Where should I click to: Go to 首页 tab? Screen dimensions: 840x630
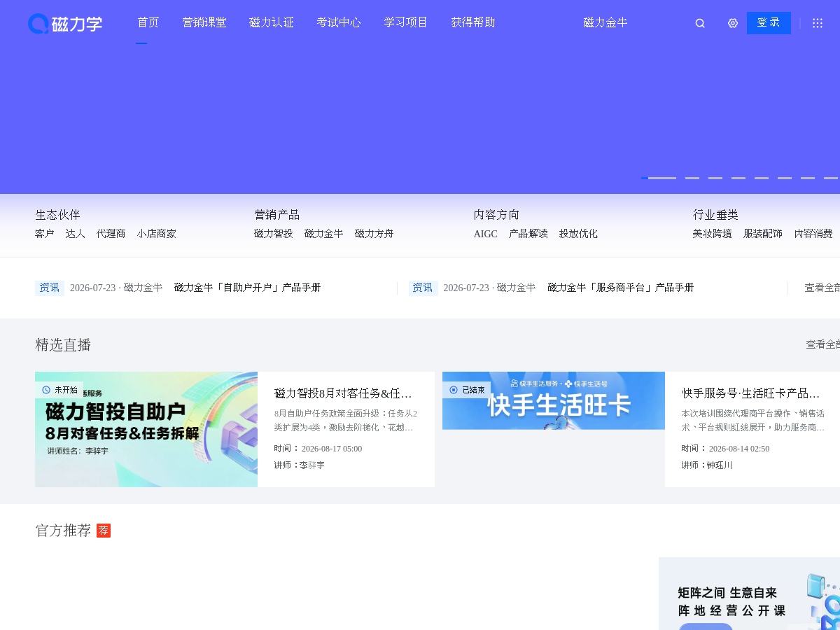click(x=148, y=22)
